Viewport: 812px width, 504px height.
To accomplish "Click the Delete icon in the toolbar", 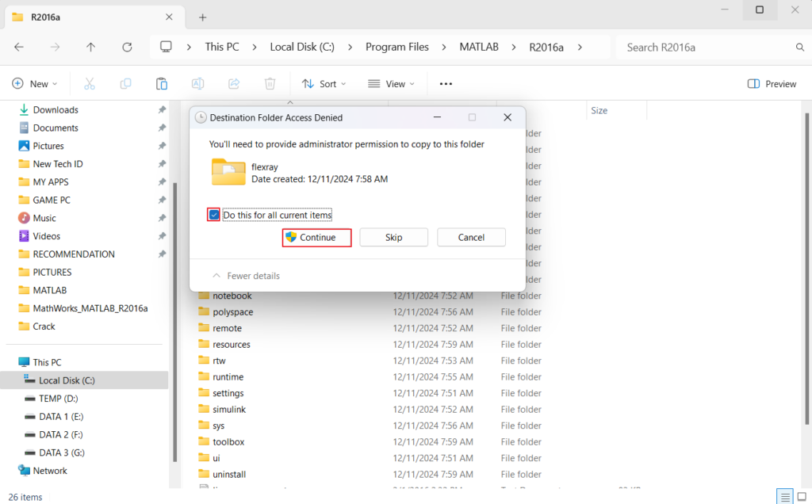I will click(x=270, y=83).
